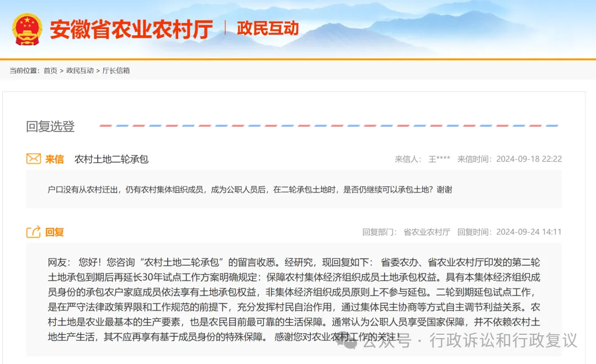Image resolution: width=596 pixels, height=364 pixels.
Task: Open 政民互动 in the breadcrumb
Action: (x=80, y=71)
